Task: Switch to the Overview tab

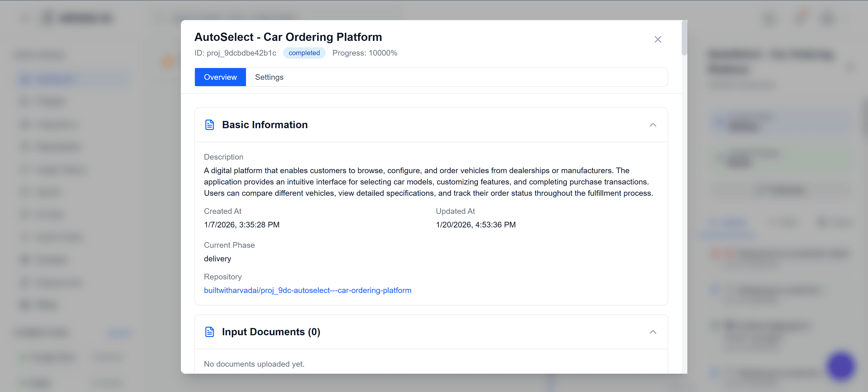Action: (220, 77)
